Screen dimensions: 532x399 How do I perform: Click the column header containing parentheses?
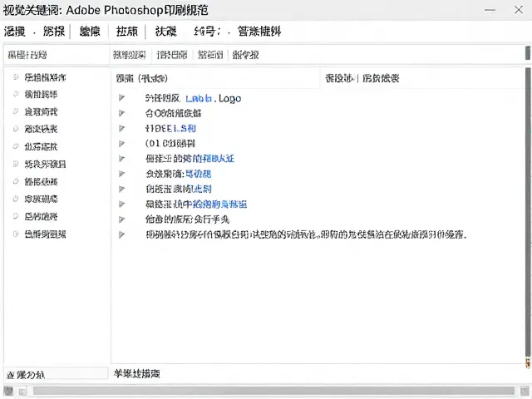[141, 78]
